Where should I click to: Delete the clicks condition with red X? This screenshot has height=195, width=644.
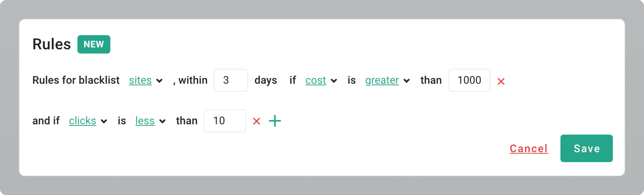click(x=256, y=121)
